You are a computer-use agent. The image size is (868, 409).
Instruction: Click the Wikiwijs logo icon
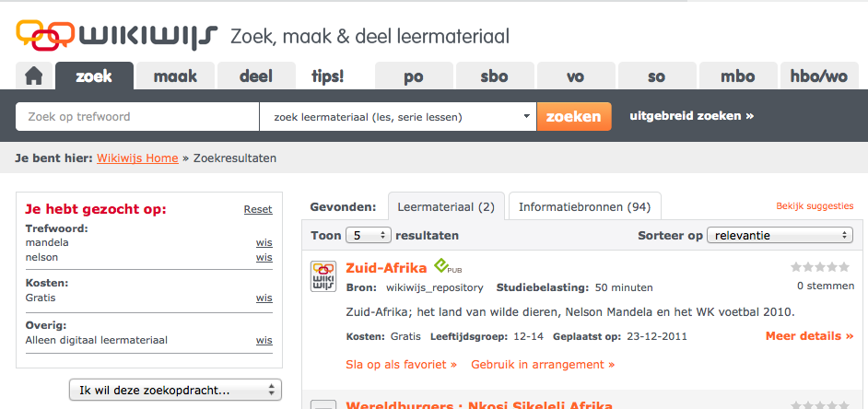click(x=44, y=35)
